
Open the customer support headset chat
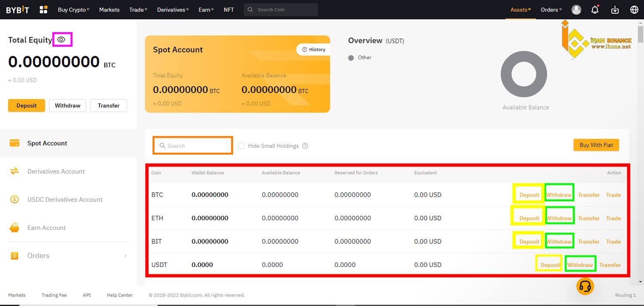click(x=585, y=286)
